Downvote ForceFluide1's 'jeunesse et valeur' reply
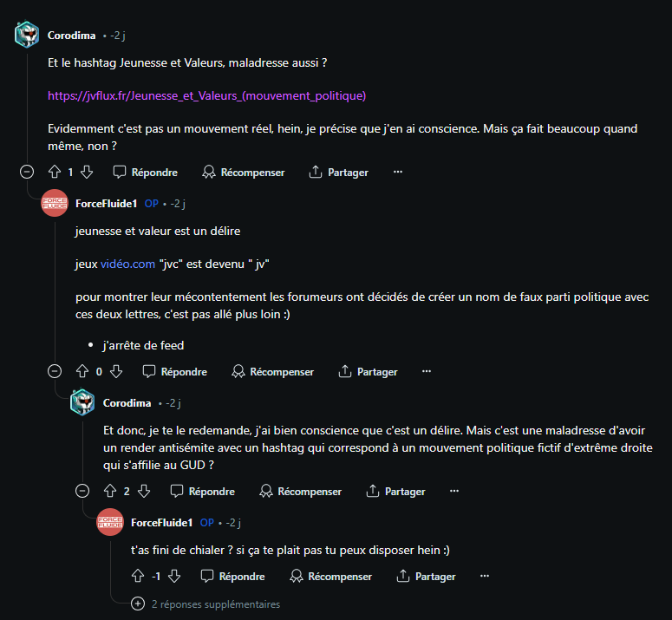 tap(116, 371)
